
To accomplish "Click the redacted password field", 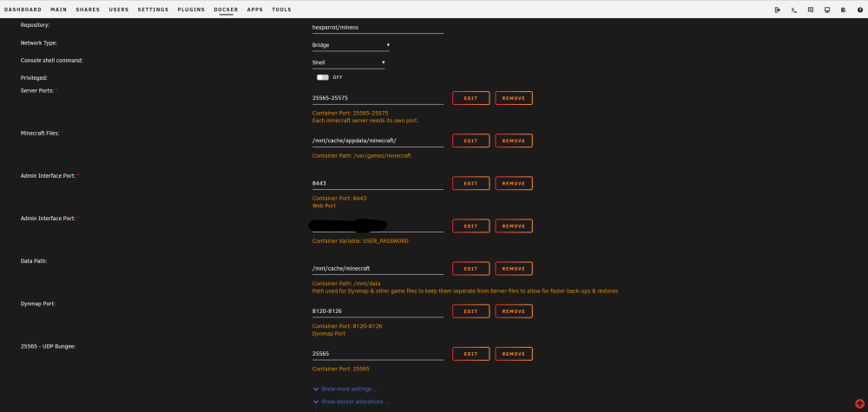I will [378, 226].
